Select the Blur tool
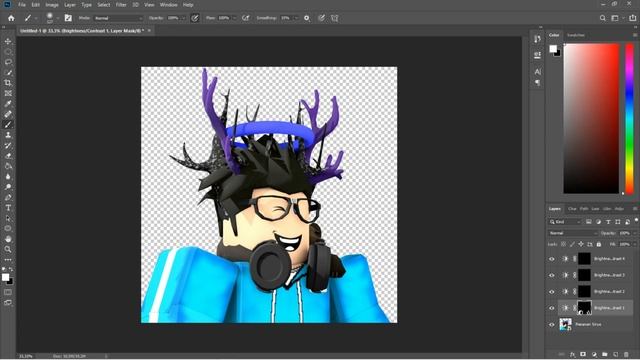640x360 pixels. click(x=8, y=177)
